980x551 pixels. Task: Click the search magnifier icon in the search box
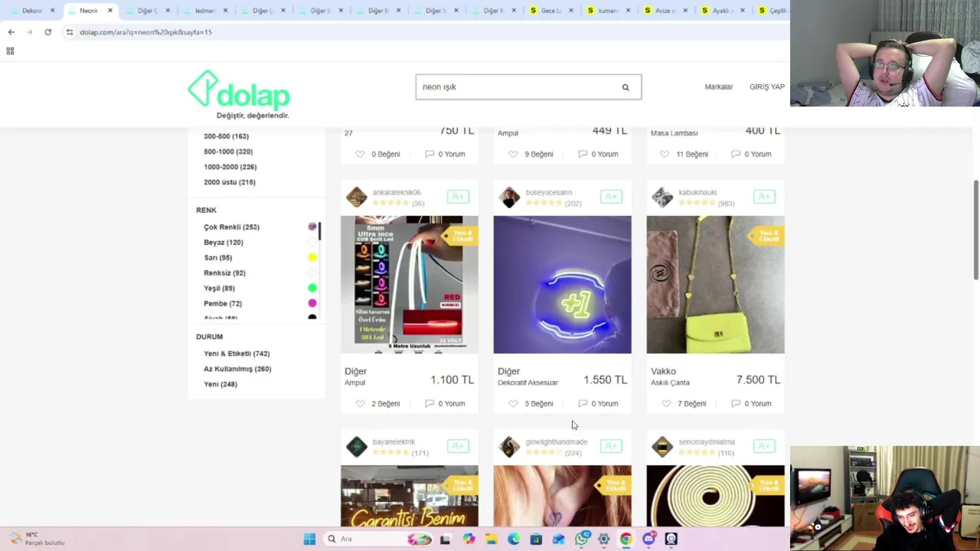tap(626, 87)
